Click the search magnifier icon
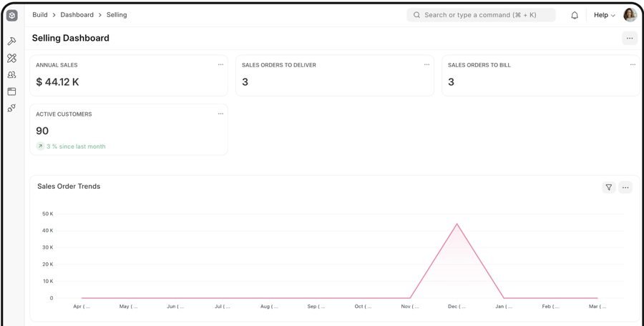 click(x=416, y=15)
